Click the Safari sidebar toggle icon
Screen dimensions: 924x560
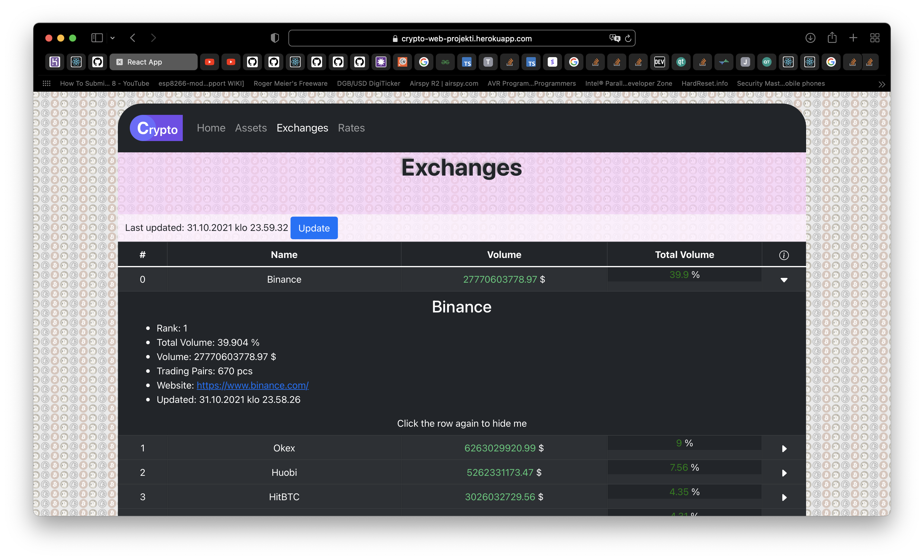(x=97, y=38)
